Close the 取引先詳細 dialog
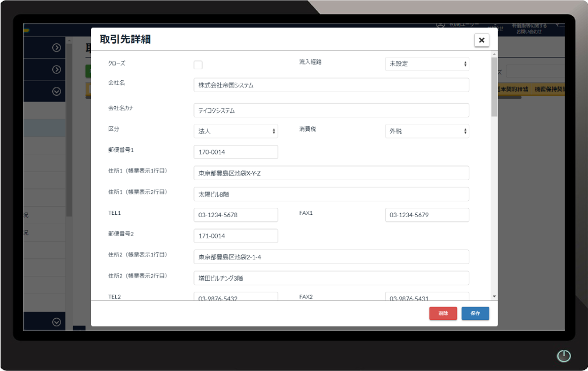This screenshot has width=588, height=371. click(481, 40)
